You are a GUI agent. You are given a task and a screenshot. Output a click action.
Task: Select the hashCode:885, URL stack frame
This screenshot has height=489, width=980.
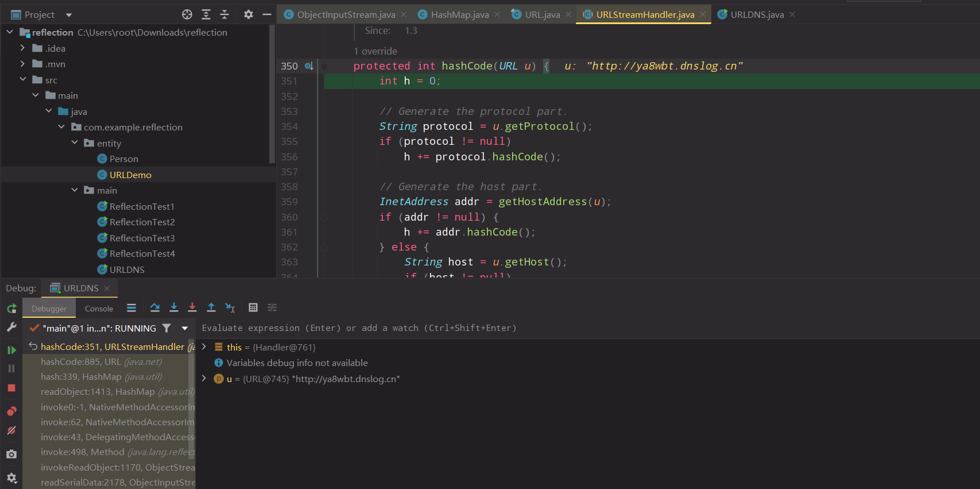101,362
